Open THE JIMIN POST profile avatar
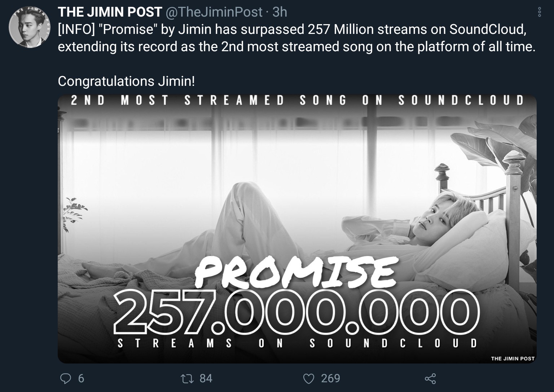The height and width of the screenshot is (392, 554). (x=29, y=27)
